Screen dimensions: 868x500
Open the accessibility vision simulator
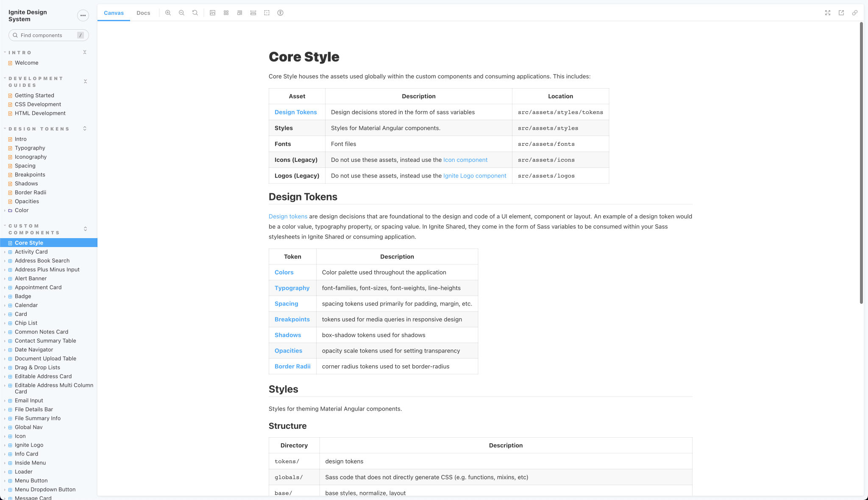pyautogui.click(x=280, y=13)
